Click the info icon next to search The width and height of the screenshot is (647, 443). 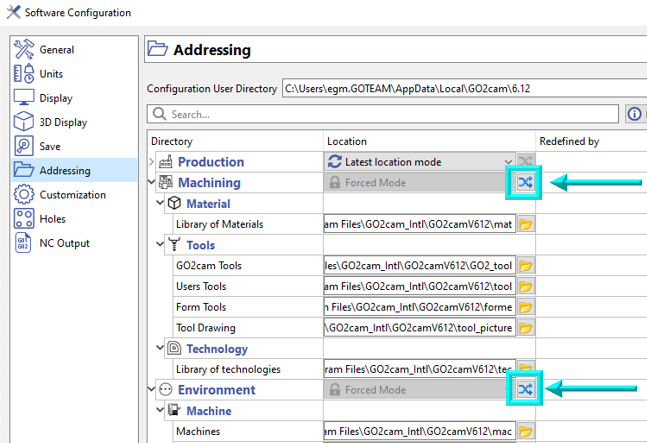coord(633,114)
